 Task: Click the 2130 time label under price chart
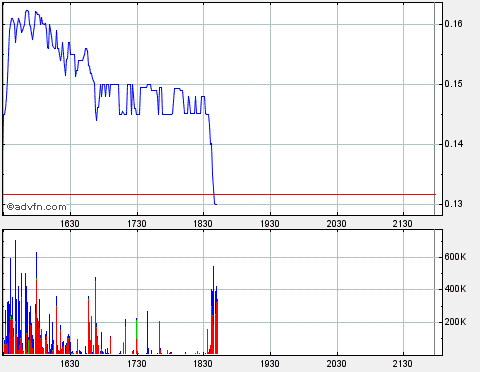[403, 224]
